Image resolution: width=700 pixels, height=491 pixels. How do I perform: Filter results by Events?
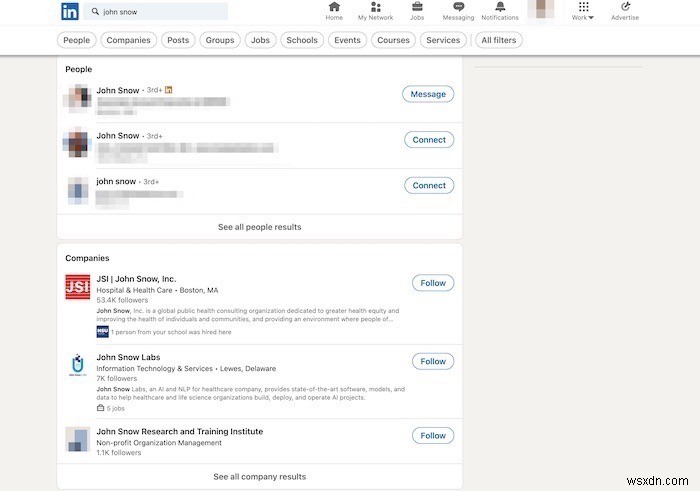point(347,40)
